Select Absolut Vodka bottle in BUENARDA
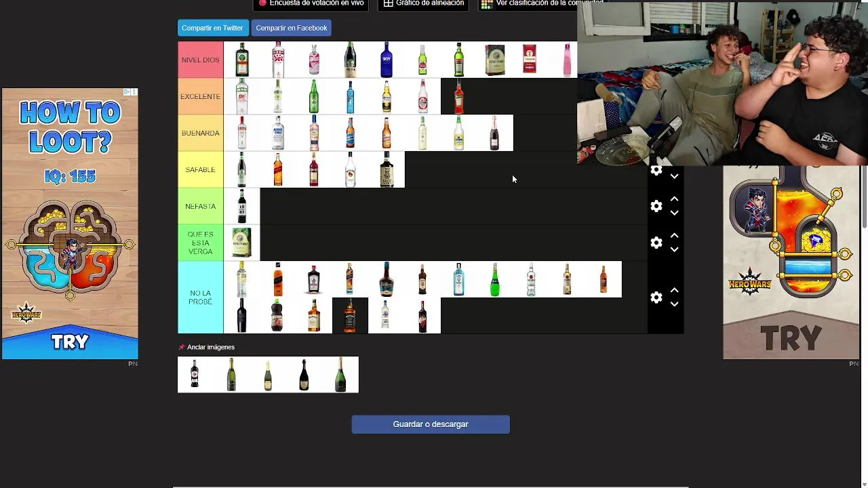This screenshot has height=488, width=868. pos(278,133)
